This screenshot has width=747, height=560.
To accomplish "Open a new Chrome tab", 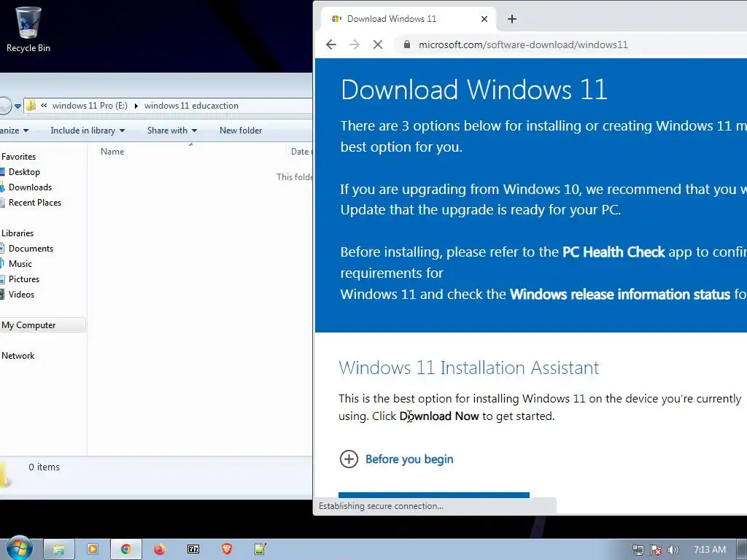I will click(x=512, y=19).
